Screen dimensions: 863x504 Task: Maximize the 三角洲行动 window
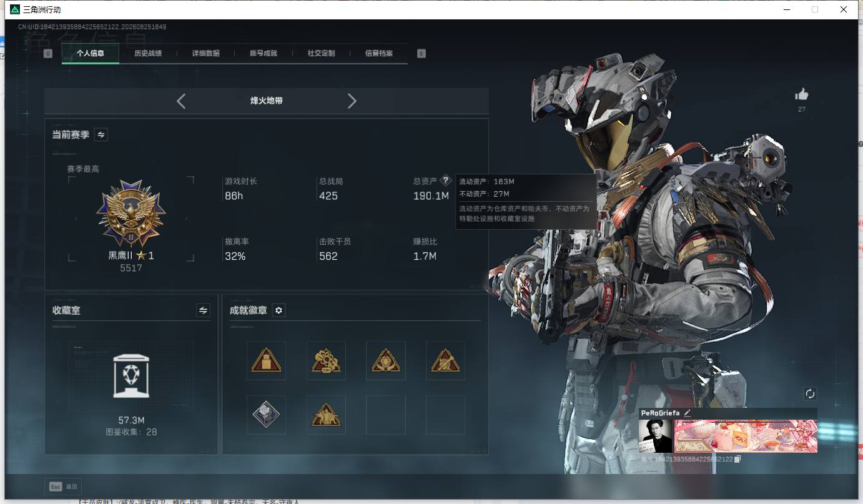point(815,9)
